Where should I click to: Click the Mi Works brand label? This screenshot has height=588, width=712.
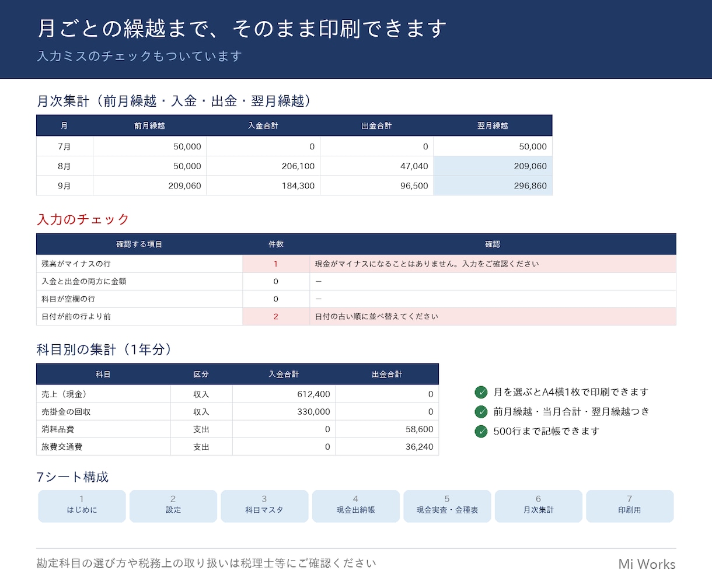647,564
